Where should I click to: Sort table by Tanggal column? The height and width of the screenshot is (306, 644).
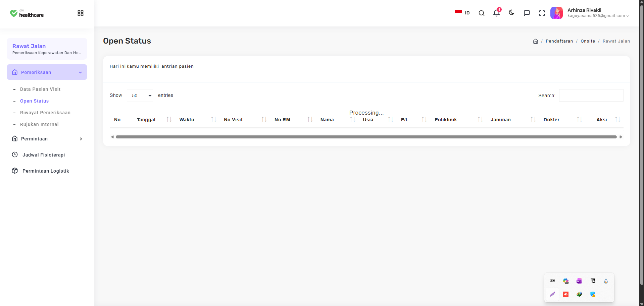tap(154, 120)
